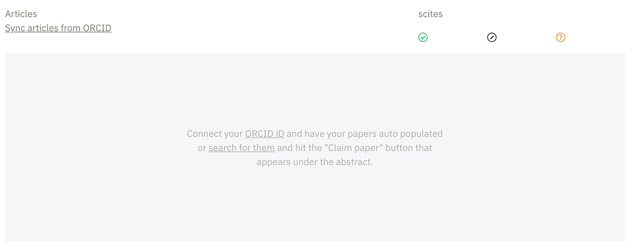
Task: Click the words "Connect your" in the message
Action: pyautogui.click(x=215, y=134)
